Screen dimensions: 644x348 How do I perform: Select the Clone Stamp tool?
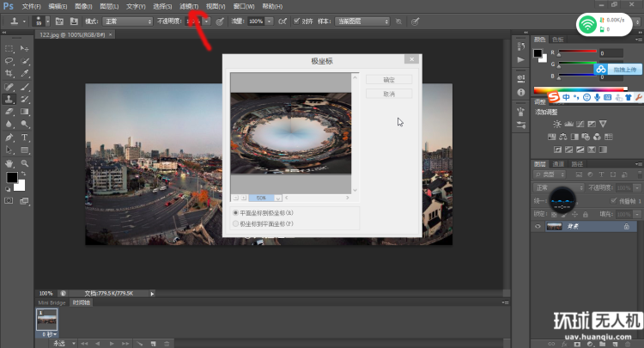pos(9,99)
